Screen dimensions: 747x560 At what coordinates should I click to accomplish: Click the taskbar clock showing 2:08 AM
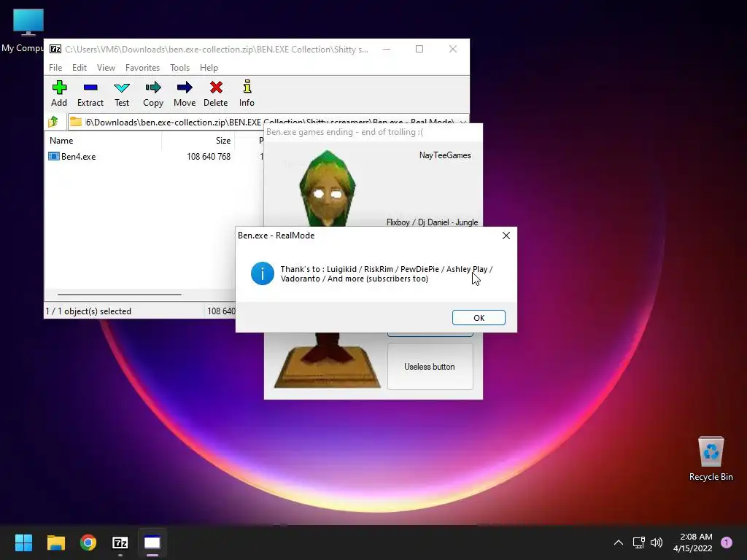[x=693, y=542]
